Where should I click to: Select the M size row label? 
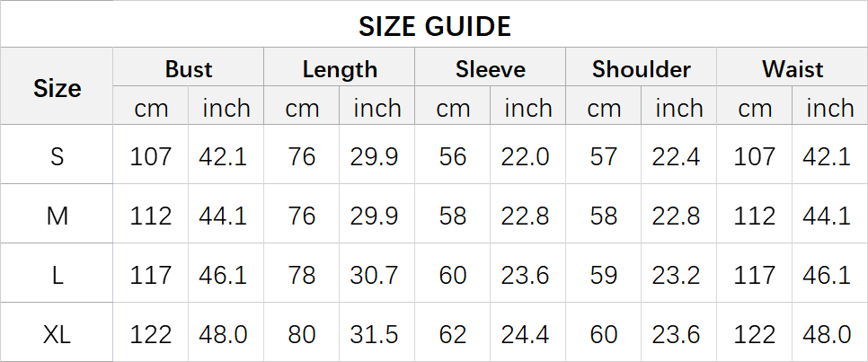57,216
